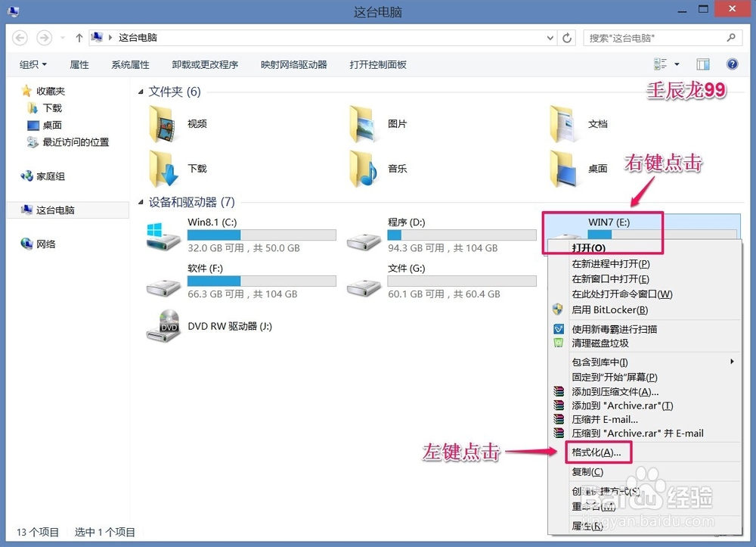Choose 启用 BitLocker(B)

point(610,309)
